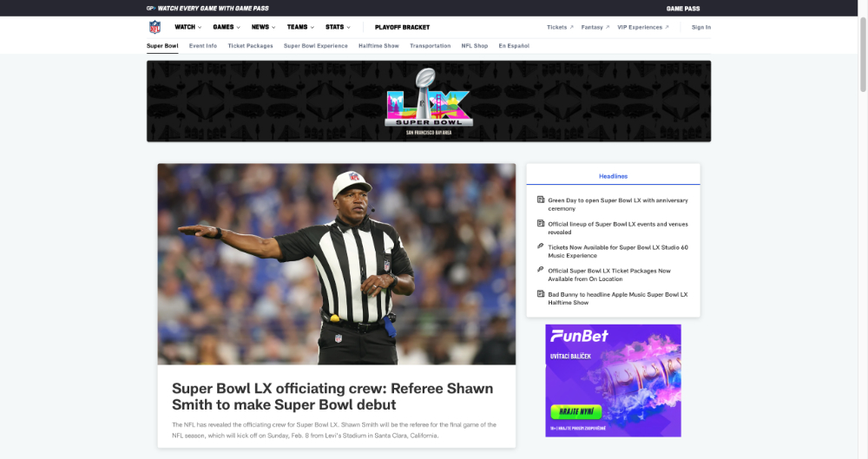The width and height of the screenshot is (868, 459).
Task: Open Green Day anniversary ceremony headline
Action: pyautogui.click(x=618, y=204)
